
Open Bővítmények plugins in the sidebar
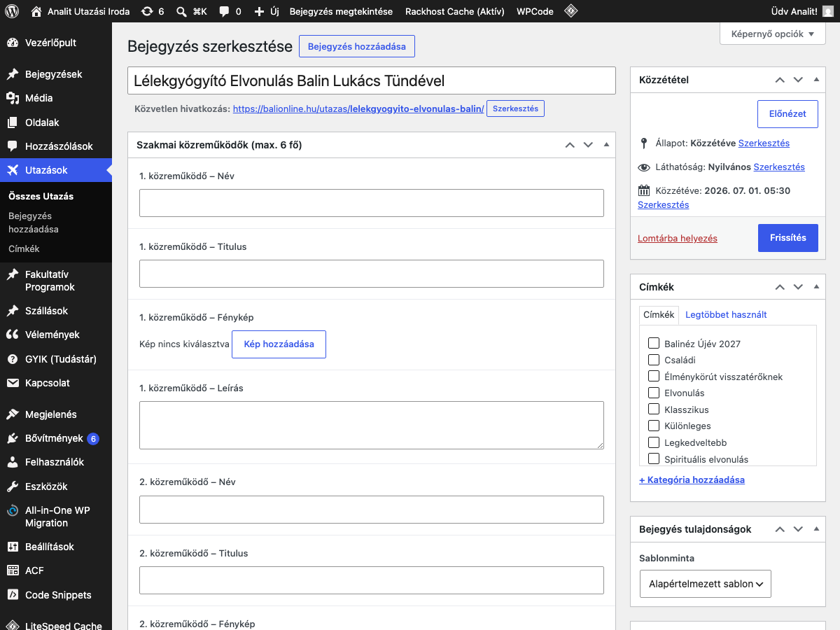click(56, 438)
